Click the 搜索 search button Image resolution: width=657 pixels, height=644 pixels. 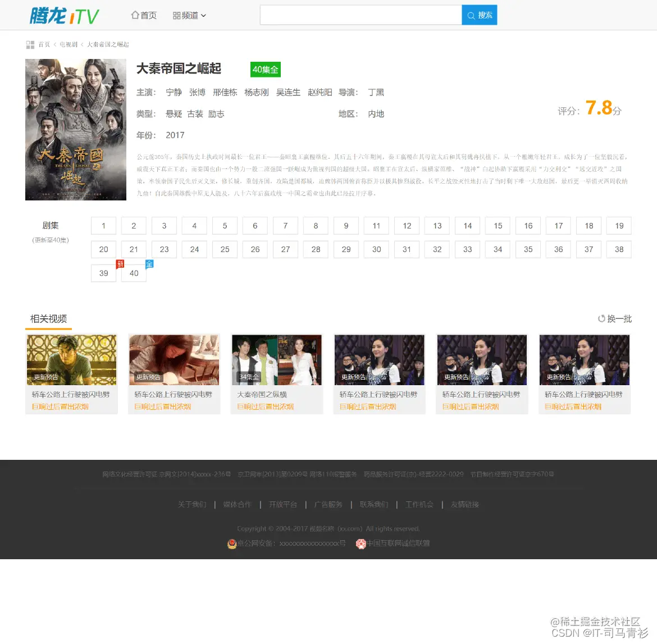tap(480, 15)
